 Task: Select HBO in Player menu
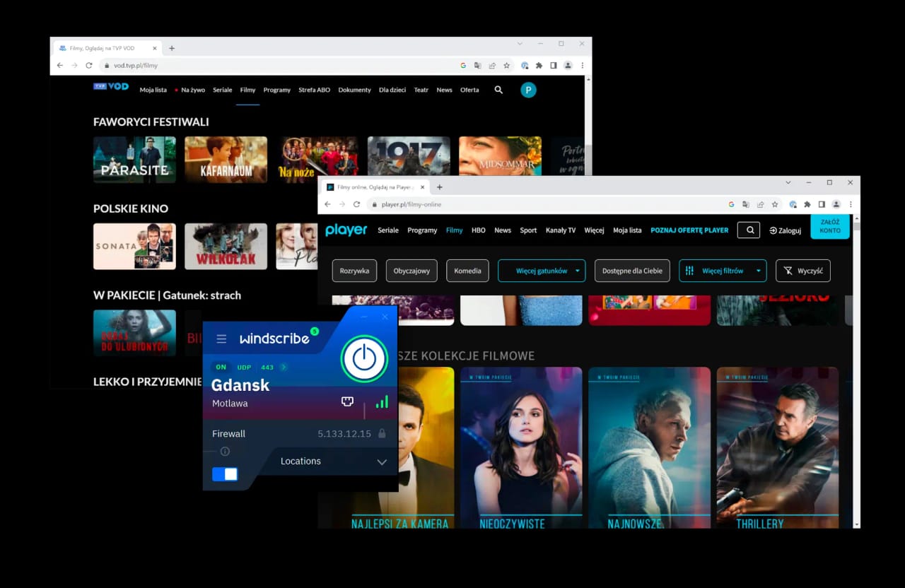point(479,230)
